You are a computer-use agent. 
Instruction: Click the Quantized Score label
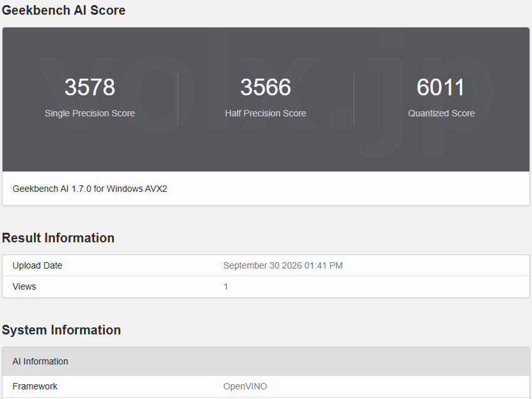tap(441, 113)
